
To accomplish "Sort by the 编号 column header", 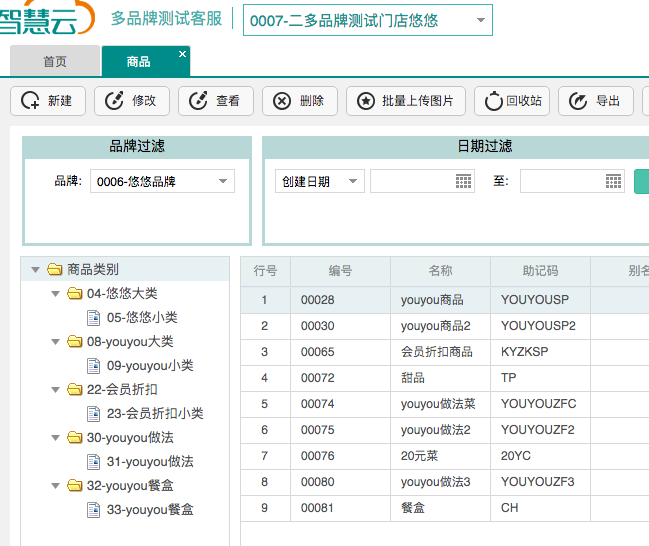I will 340,271.
